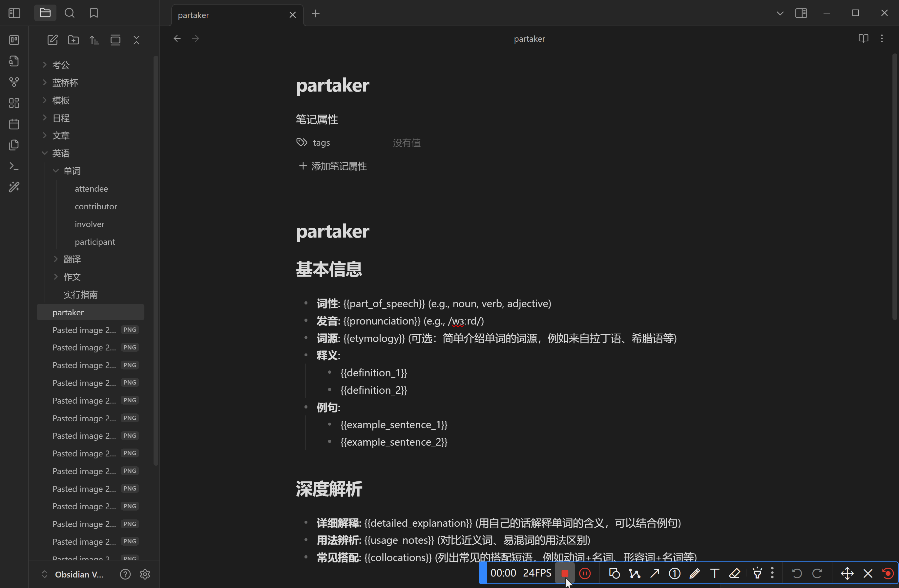Open the bookmarks panel icon
This screenshot has width=899, height=588.
tap(94, 13)
